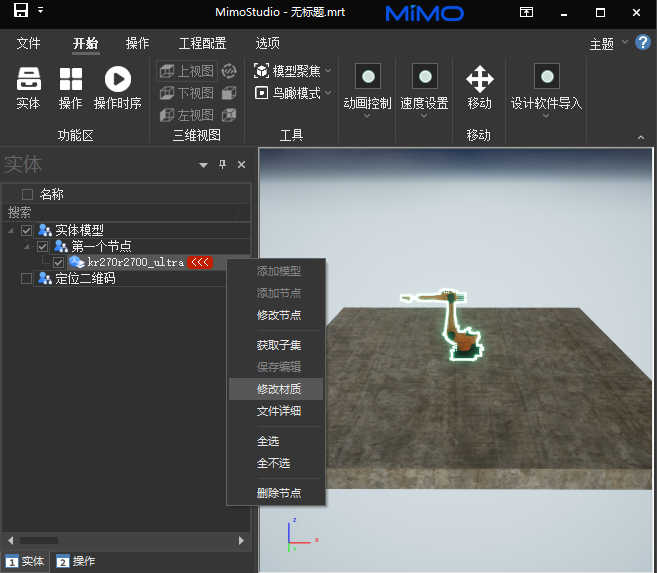Open the 操作 operations grid icon

click(71, 80)
